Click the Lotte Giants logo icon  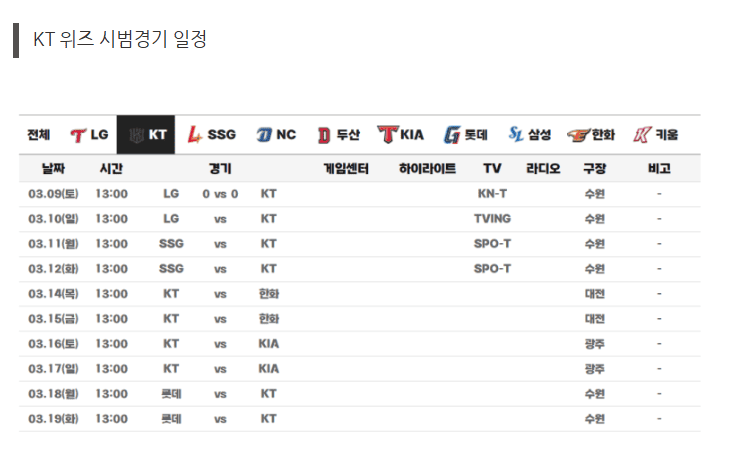tap(452, 135)
